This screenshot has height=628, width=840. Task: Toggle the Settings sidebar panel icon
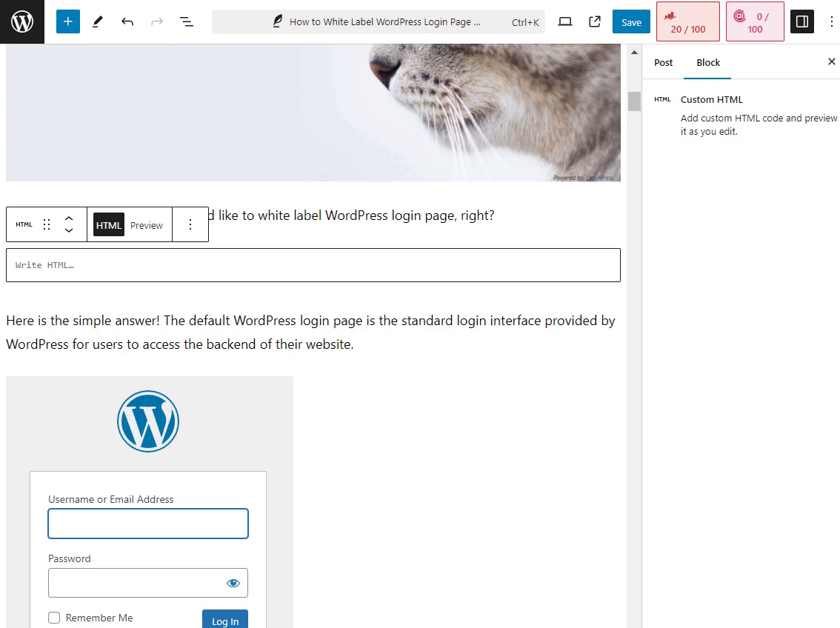pos(802,21)
